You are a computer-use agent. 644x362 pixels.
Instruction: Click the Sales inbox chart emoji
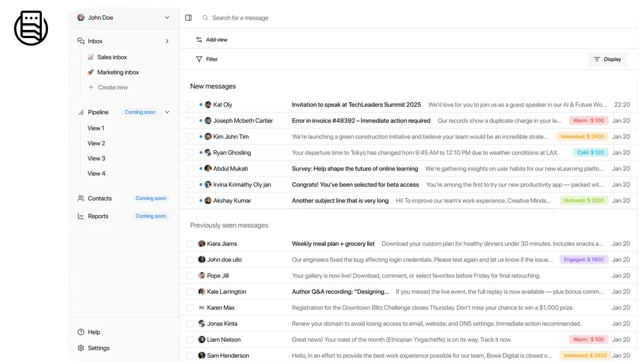91,57
